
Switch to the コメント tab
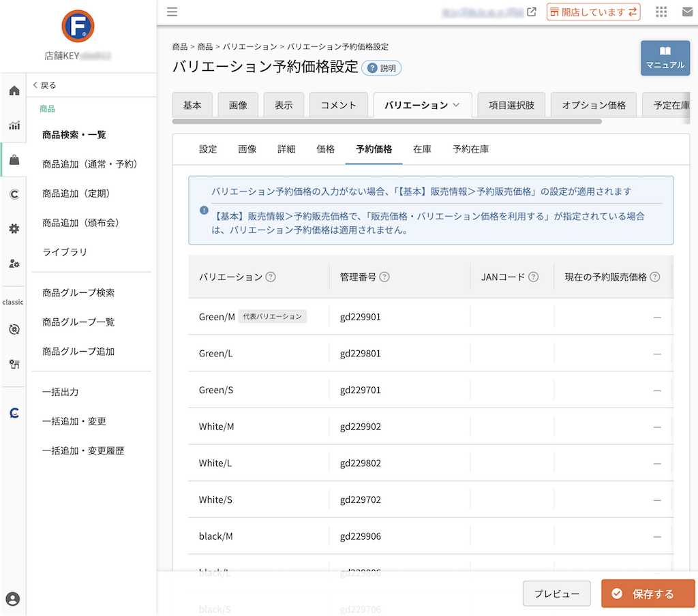[338, 105]
